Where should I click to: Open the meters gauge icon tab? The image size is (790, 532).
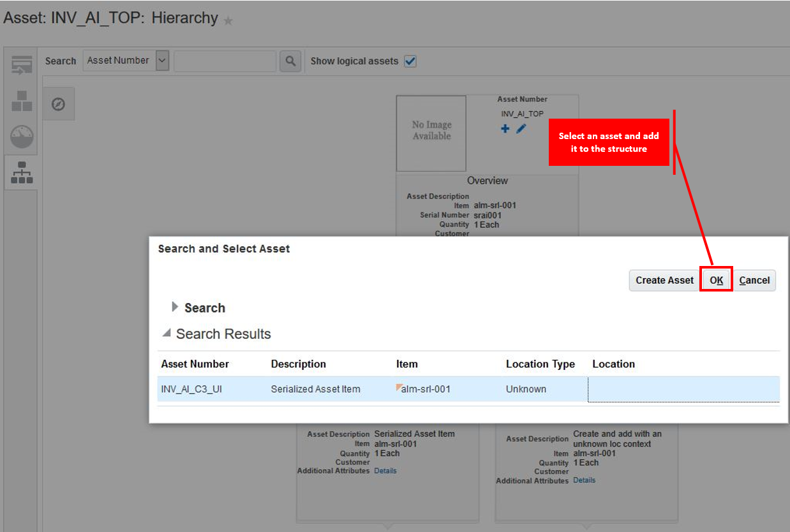21,137
